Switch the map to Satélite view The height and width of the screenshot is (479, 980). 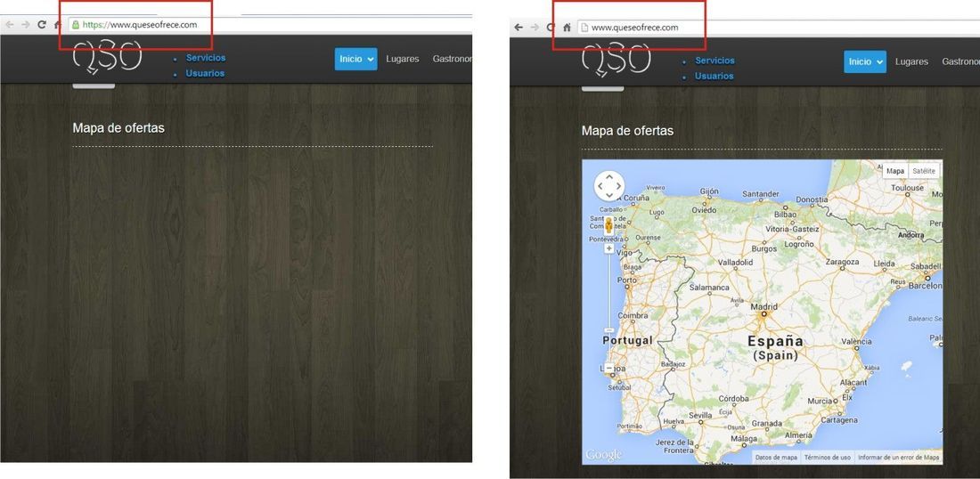tap(924, 171)
